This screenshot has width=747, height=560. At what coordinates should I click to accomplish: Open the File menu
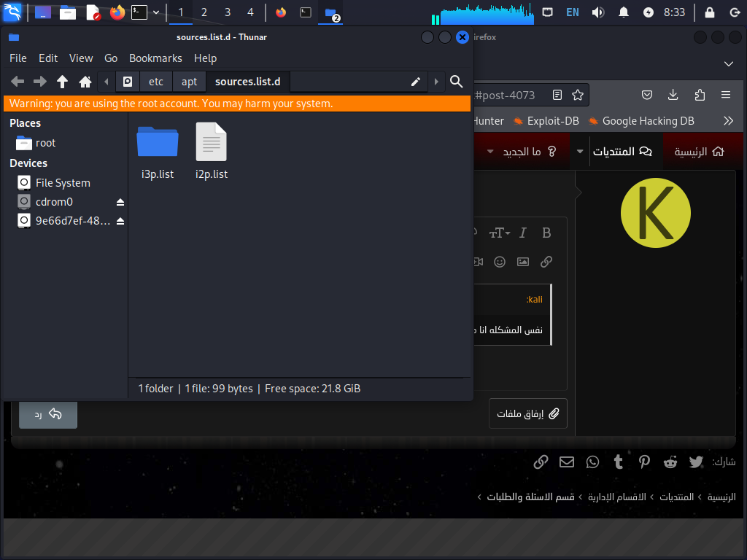(18, 58)
